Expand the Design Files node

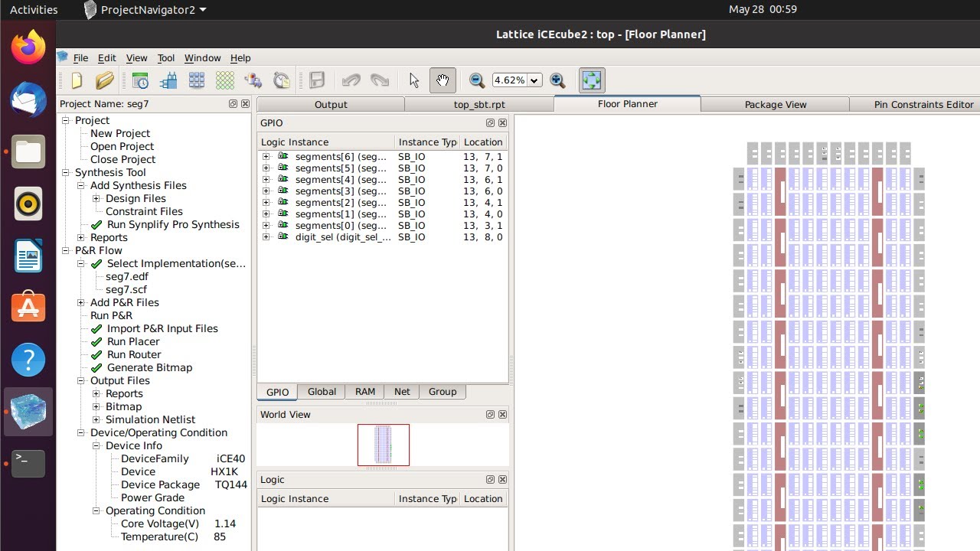[96, 198]
